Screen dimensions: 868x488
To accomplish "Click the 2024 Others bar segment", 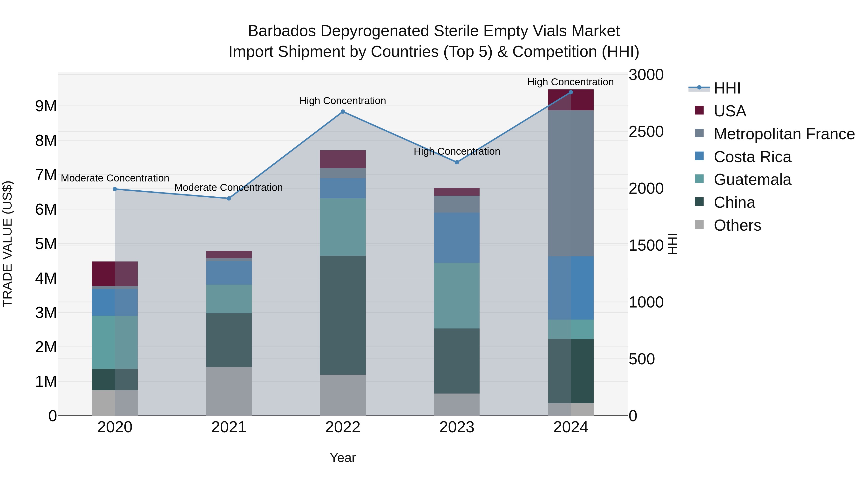I will click(x=571, y=409).
